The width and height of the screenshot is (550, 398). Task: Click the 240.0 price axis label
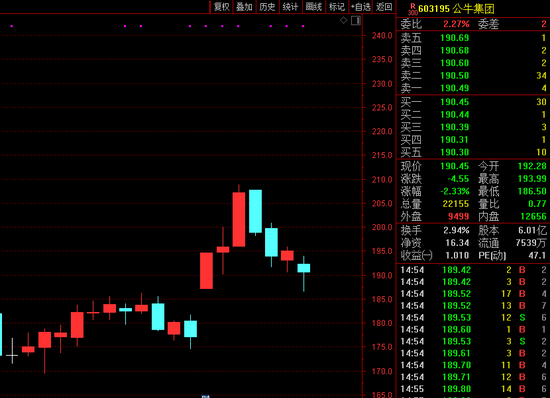coord(382,35)
